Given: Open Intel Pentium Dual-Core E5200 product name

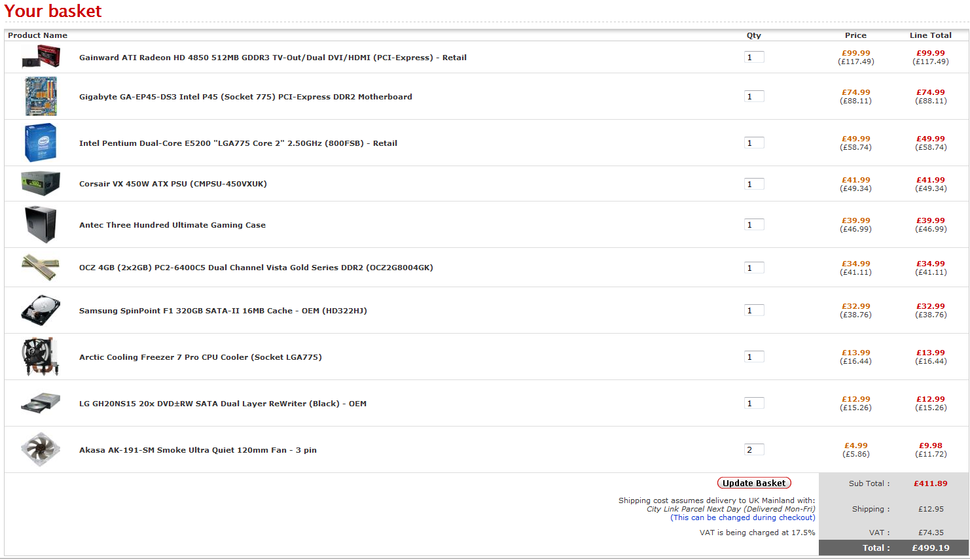Looking at the screenshot, I should 238,143.
